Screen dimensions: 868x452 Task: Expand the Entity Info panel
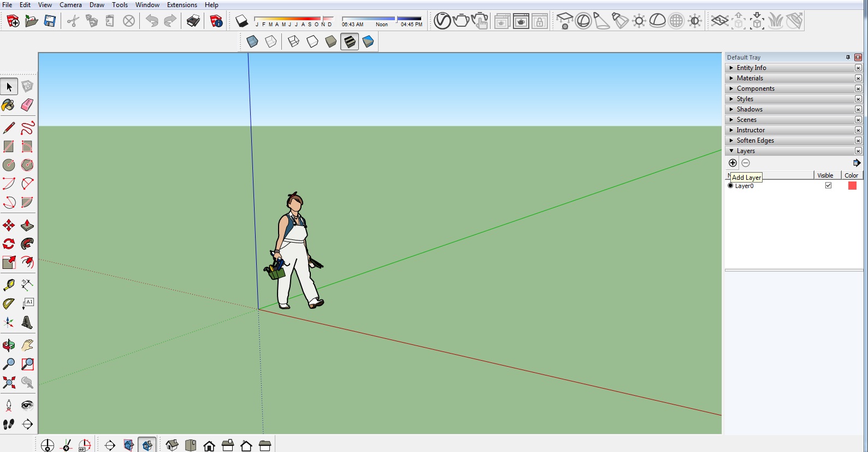tap(794, 68)
